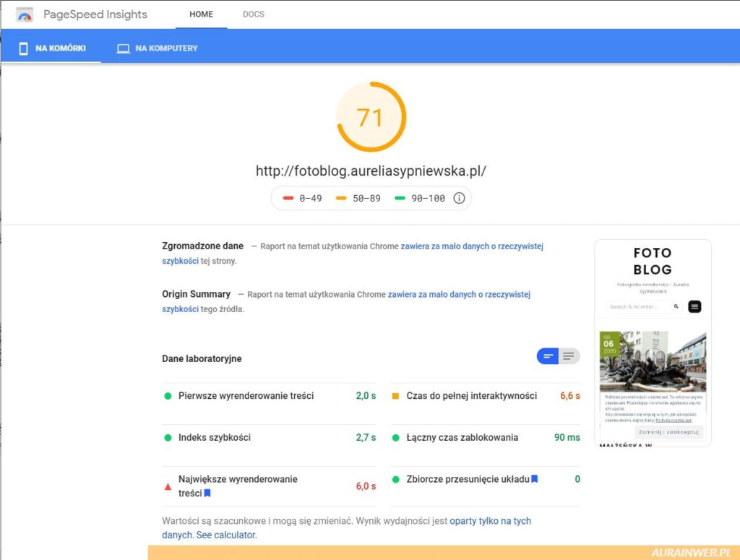Click the 2,0 s value

pos(366,396)
